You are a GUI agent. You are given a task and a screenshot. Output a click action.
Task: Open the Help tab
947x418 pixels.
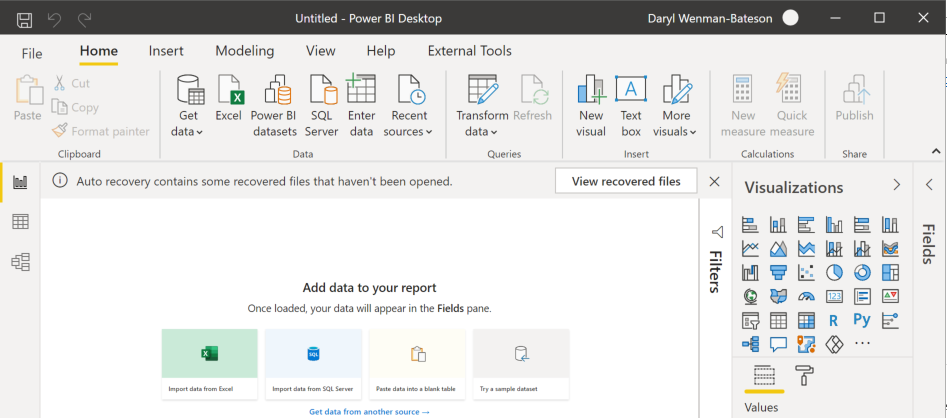pos(381,51)
